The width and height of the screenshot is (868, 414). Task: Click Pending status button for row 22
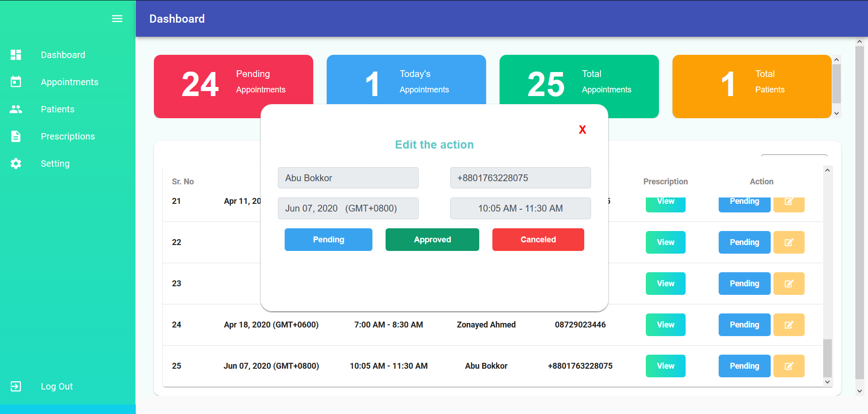click(744, 242)
